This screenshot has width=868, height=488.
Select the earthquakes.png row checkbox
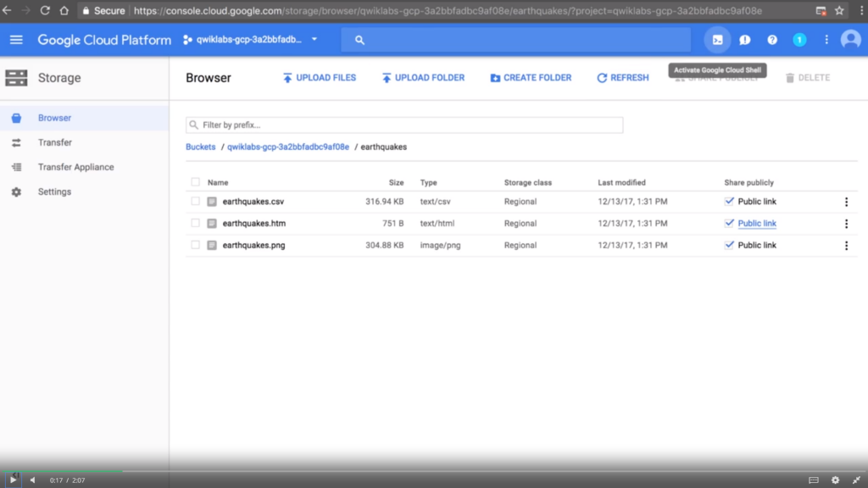point(196,245)
